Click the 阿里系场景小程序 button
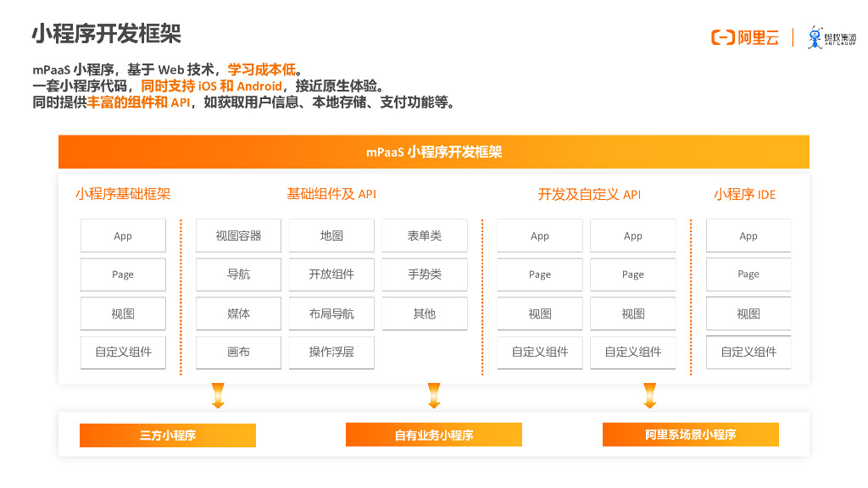The image size is (868, 488). tap(690, 435)
